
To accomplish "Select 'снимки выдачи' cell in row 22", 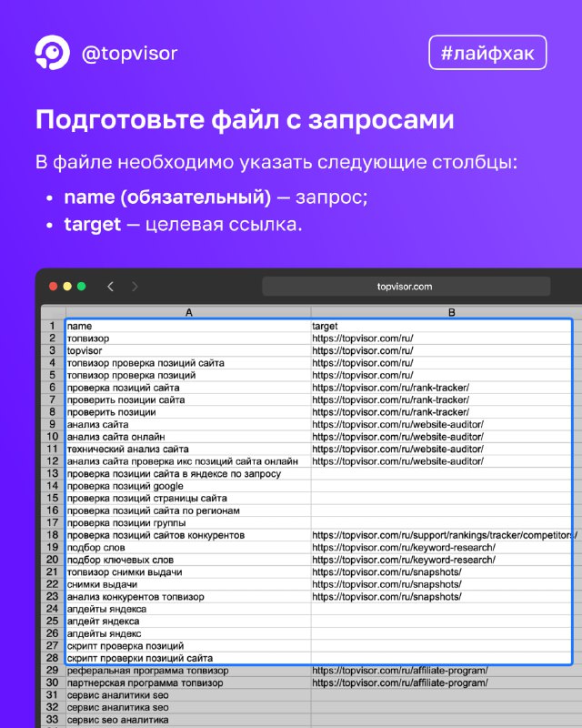I will 188,584.
